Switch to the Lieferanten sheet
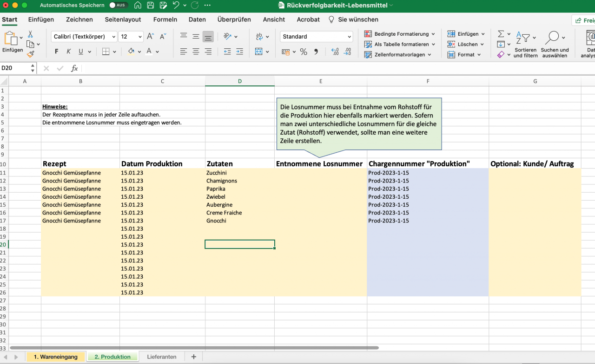The width and height of the screenshot is (595, 364). (x=162, y=357)
